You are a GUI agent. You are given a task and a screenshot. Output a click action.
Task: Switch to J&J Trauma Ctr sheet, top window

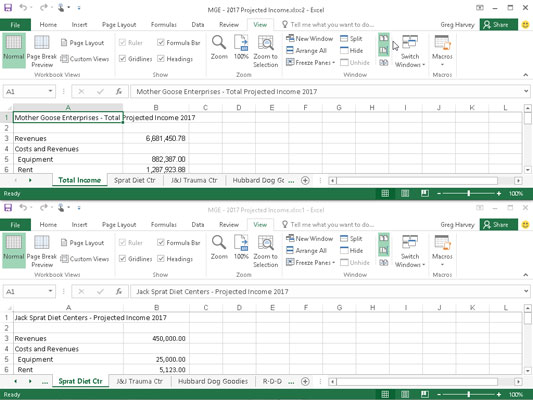(x=194, y=180)
